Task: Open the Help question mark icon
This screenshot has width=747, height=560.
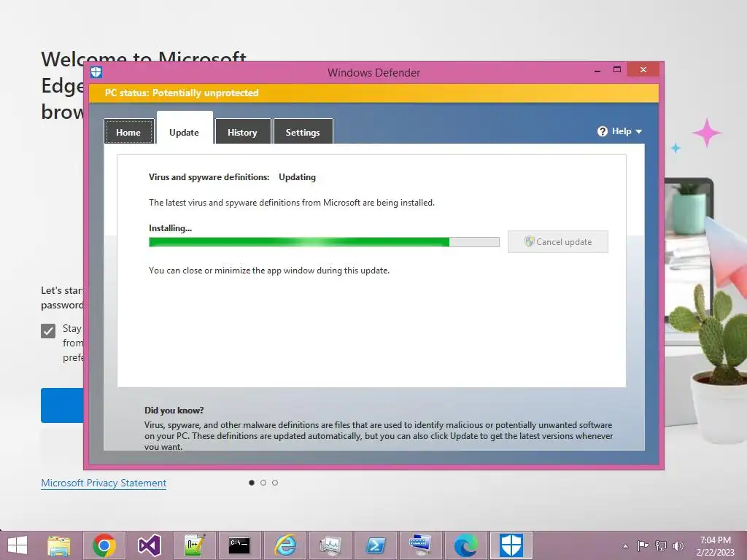Action: 602,131
